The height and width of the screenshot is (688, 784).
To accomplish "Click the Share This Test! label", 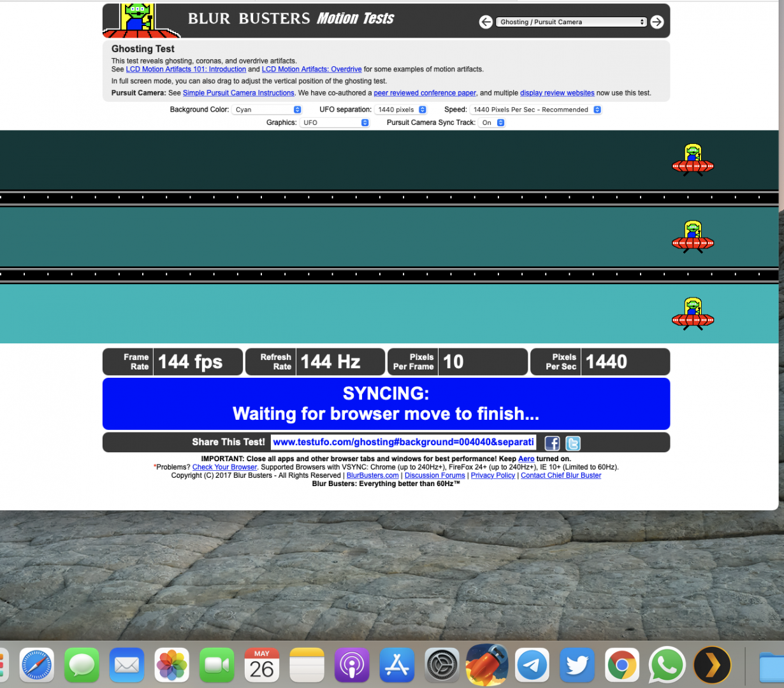I will coord(228,442).
